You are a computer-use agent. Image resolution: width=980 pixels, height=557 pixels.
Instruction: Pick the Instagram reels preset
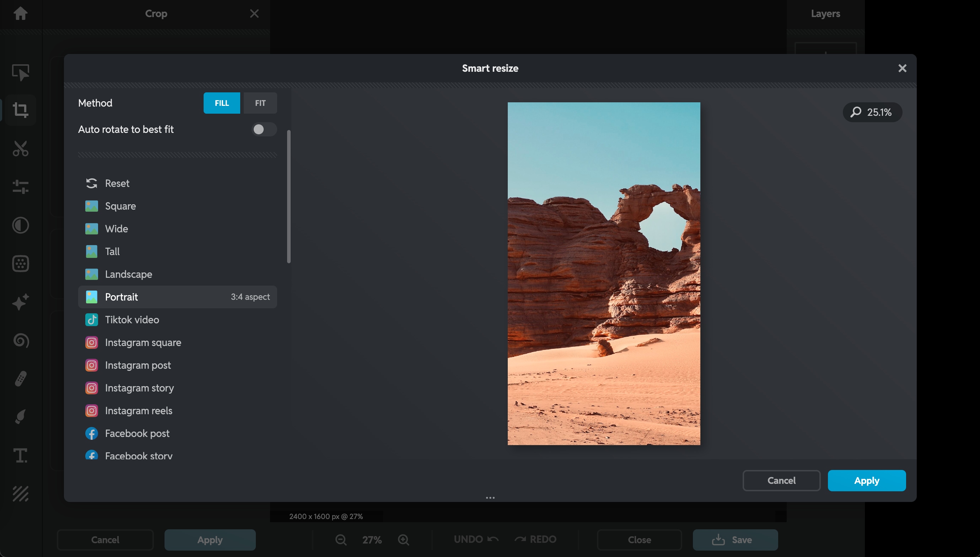(x=177, y=411)
